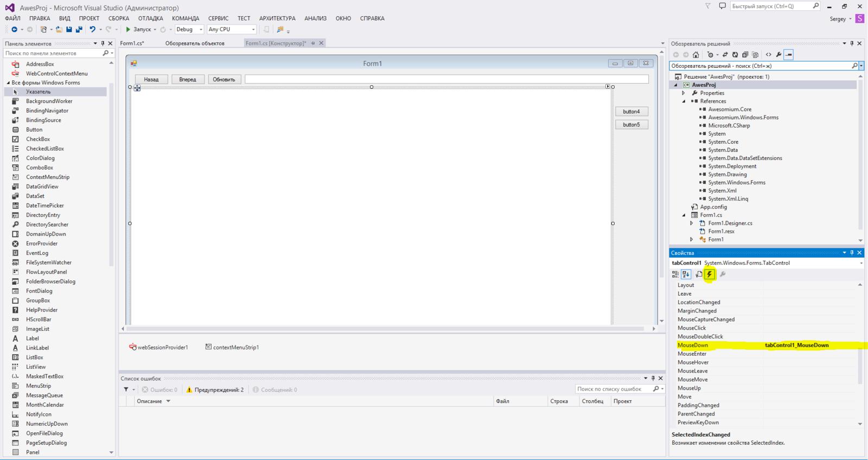Switch properties to categorized view icon
The image size is (868, 460).
tap(675, 274)
